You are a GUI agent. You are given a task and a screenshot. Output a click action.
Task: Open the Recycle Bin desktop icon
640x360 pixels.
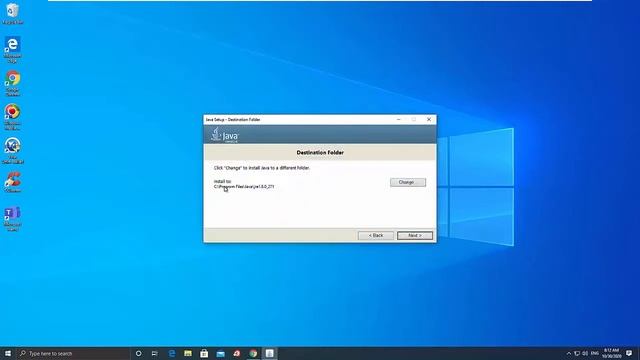(x=12, y=13)
